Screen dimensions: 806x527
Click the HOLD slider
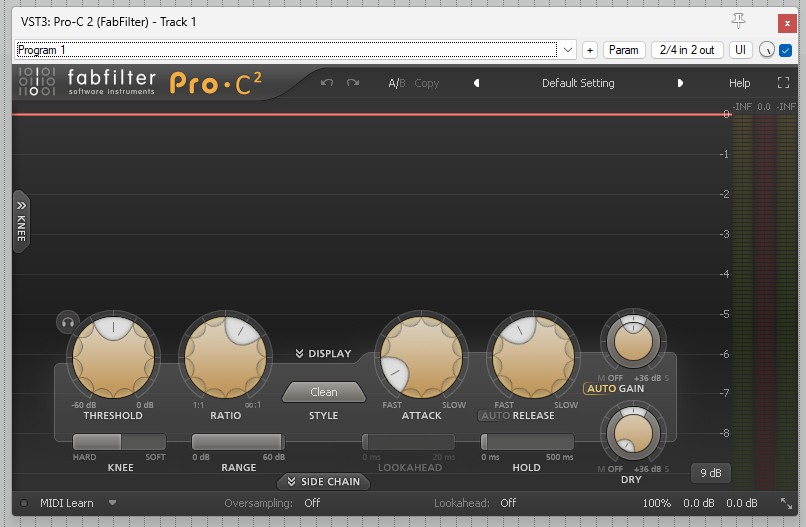pos(527,442)
